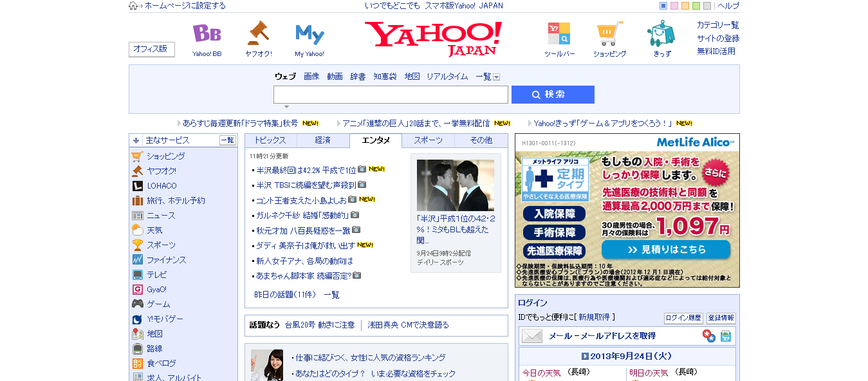Click the 新規取得 link

pos(595,317)
